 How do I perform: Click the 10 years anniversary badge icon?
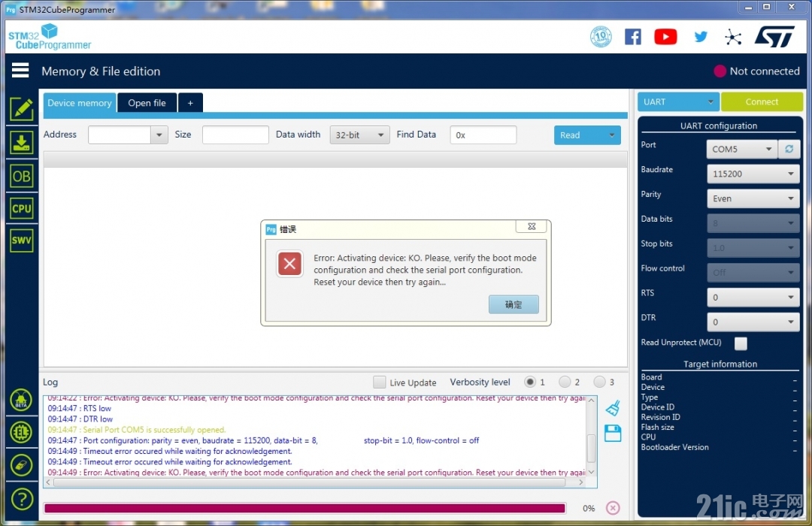601,37
